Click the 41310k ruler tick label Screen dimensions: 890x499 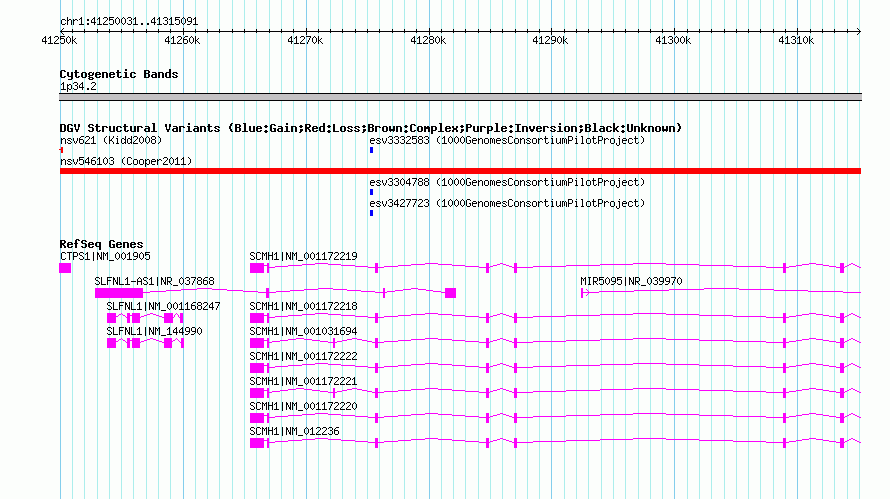(x=796, y=40)
